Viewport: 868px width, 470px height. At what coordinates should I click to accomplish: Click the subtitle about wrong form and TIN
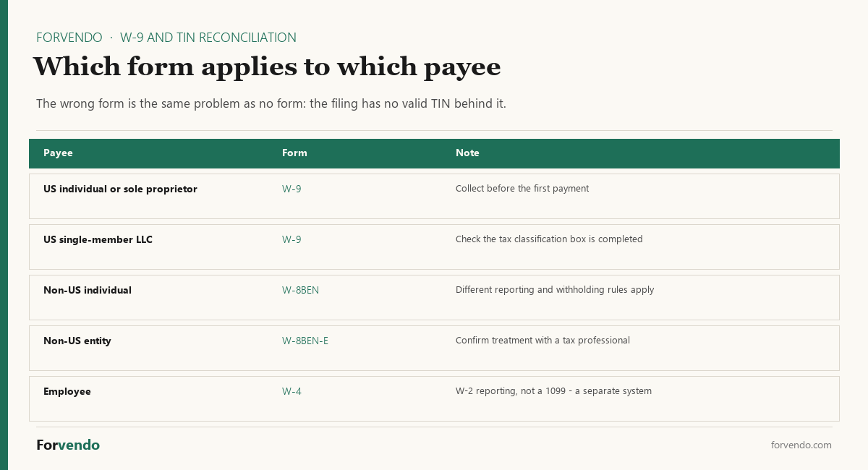(271, 103)
